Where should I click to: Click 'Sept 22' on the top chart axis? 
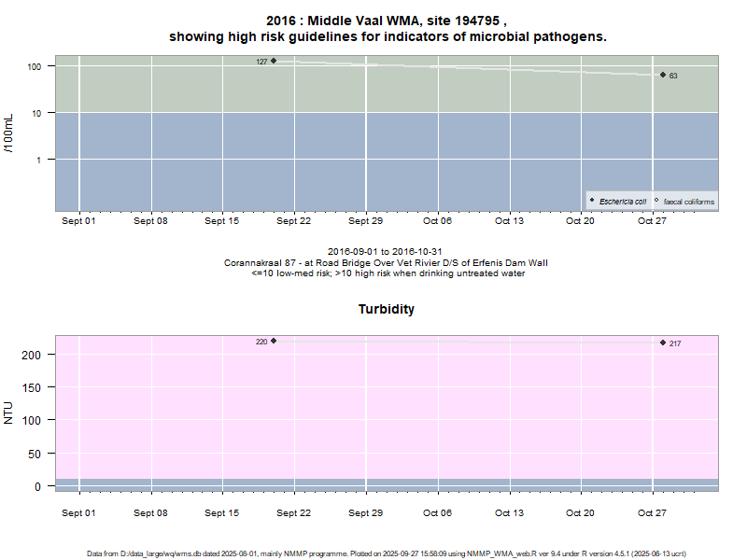pyautogui.click(x=293, y=221)
